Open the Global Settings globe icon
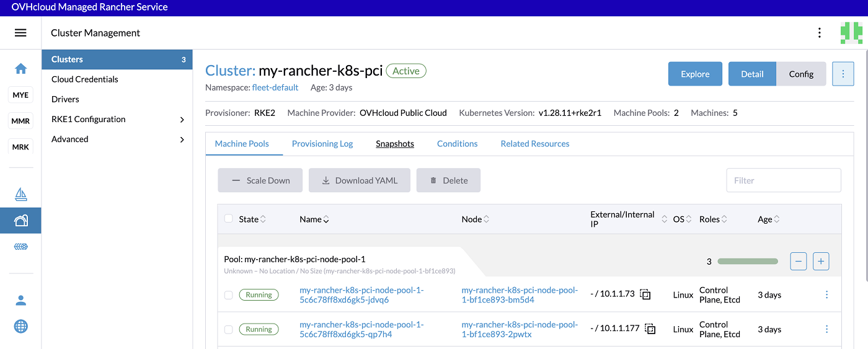The image size is (868, 349). pos(20,326)
